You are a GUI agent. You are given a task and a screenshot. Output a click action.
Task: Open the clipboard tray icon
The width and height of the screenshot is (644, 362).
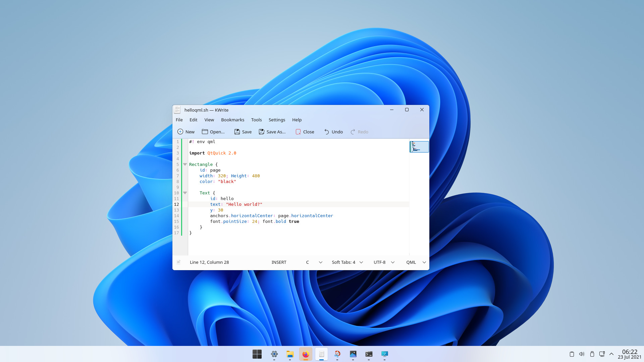(x=572, y=354)
